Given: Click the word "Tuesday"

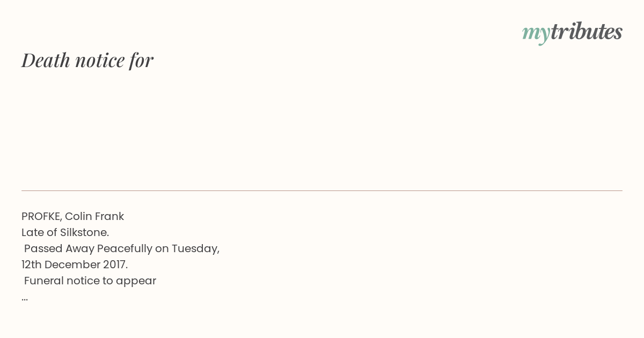Looking at the screenshot, I should (194, 249).
